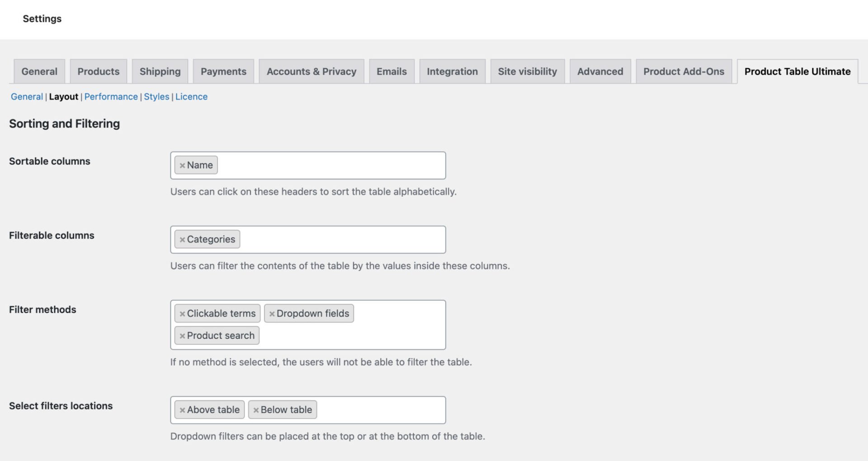This screenshot has height=461, width=868.
Task: Click the filter contents help text
Action: [x=340, y=266]
